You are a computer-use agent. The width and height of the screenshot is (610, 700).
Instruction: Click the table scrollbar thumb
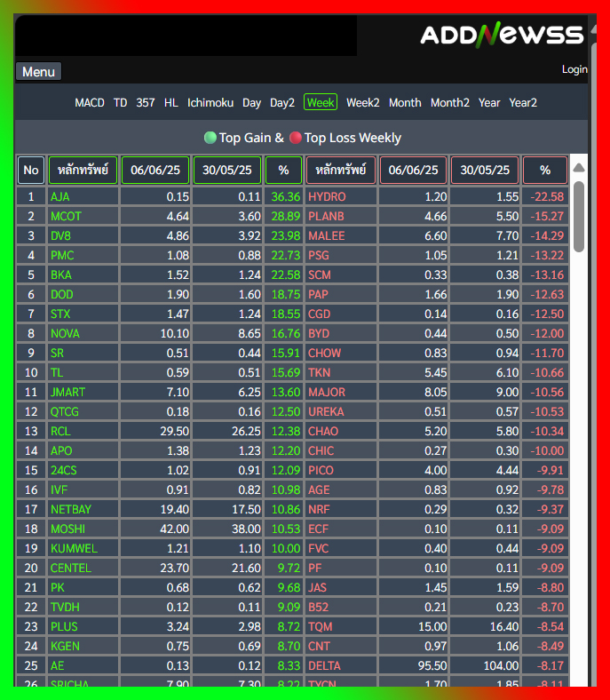point(579,217)
